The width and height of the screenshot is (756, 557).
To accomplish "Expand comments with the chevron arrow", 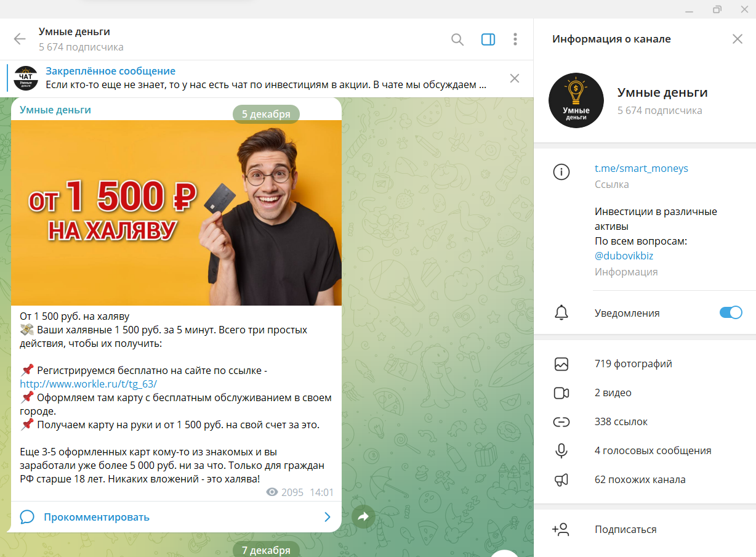I will 328,517.
